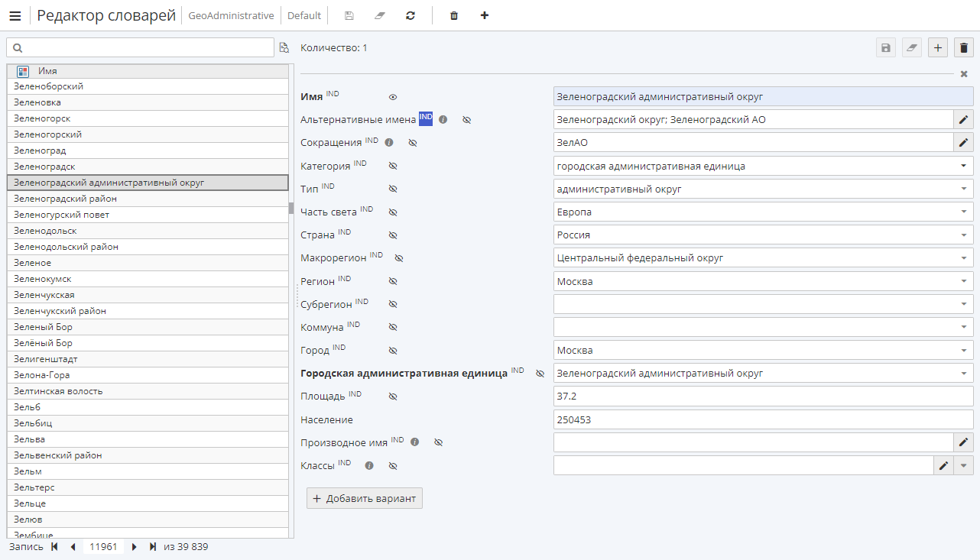
Task: Click the save button in record panel
Action: tap(886, 47)
